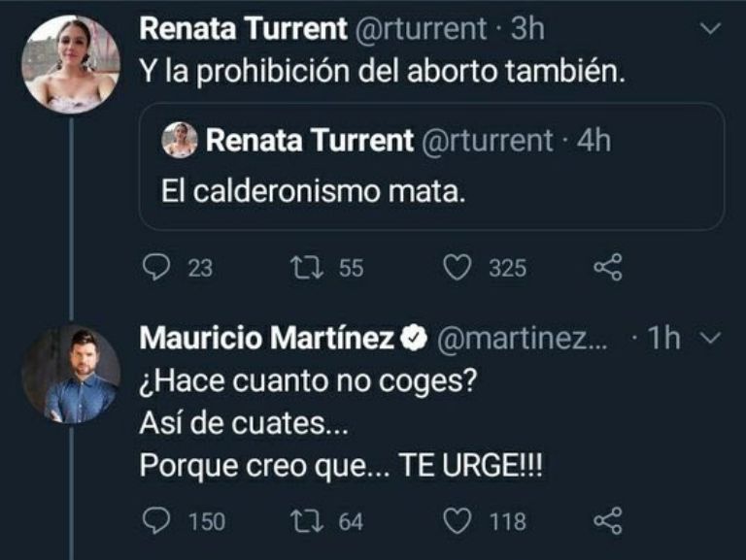The image size is (746, 560).
Task: Share Renata Turrent's top tweet
Action: (x=607, y=267)
